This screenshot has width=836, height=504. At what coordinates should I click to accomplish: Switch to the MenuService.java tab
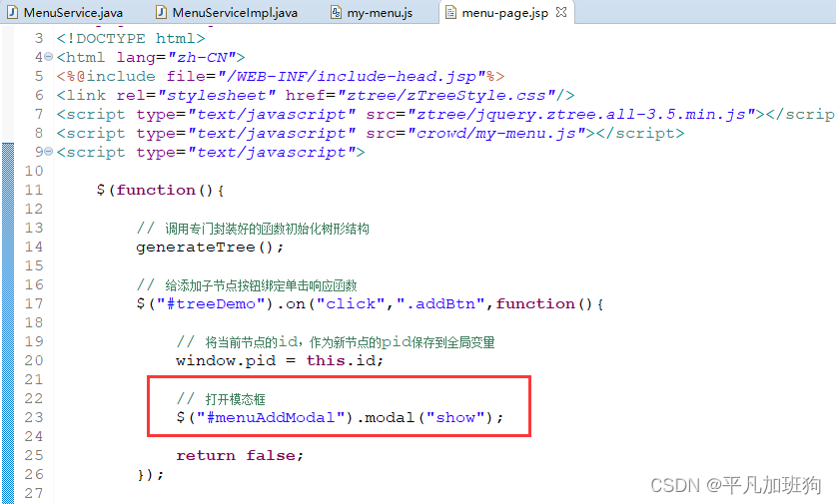(x=73, y=12)
